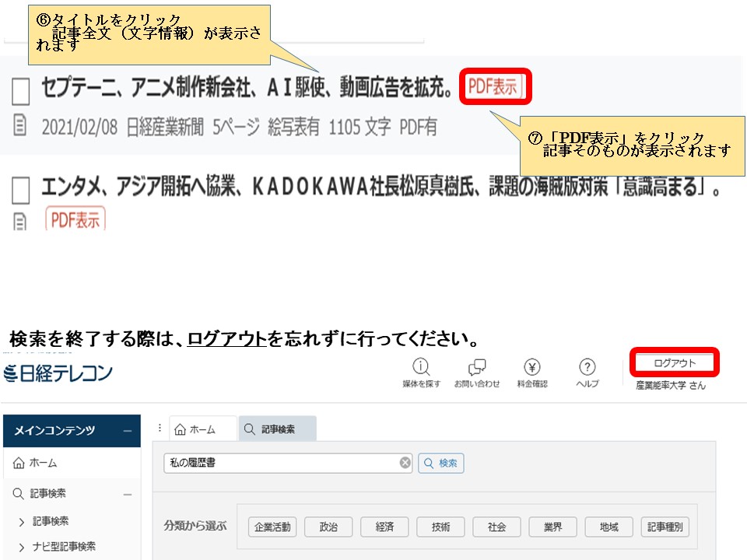Expand the ナビ型記事検索 chevron
The width and height of the screenshot is (747, 560).
pyautogui.click(x=22, y=548)
